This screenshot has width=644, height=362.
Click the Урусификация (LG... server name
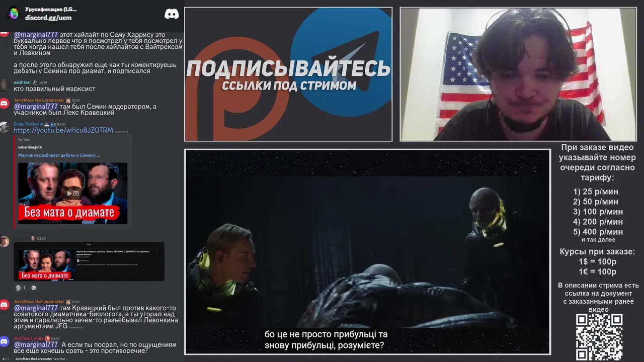[x=51, y=10]
